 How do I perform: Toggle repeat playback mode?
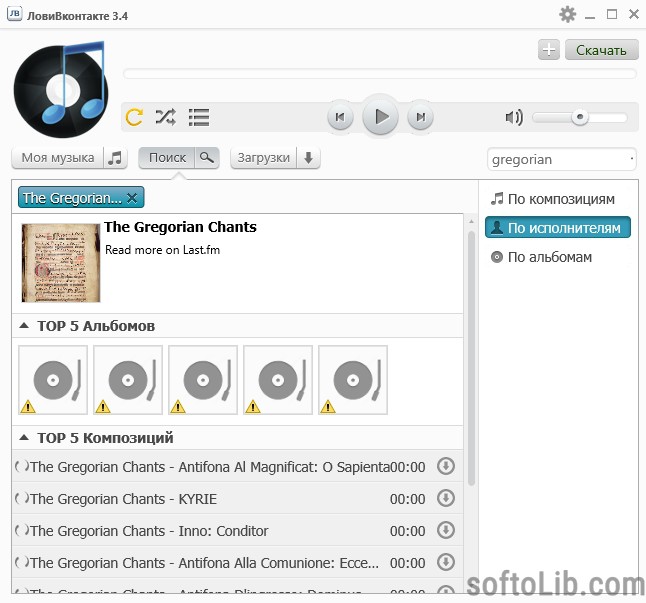(x=134, y=117)
